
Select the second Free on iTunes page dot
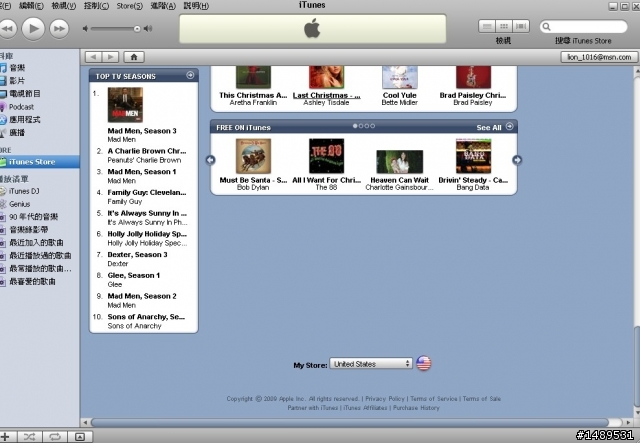point(361,126)
